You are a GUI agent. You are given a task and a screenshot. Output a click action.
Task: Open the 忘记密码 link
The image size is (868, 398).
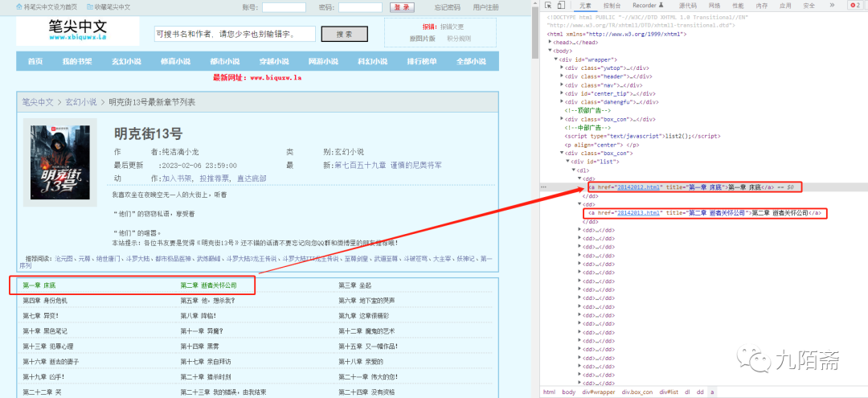pyautogui.click(x=448, y=7)
